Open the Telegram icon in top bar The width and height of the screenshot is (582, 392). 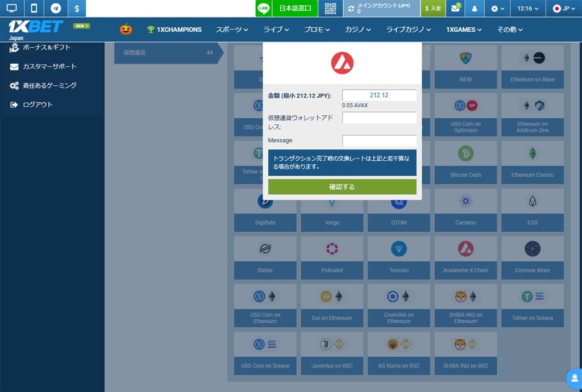(56, 8)
